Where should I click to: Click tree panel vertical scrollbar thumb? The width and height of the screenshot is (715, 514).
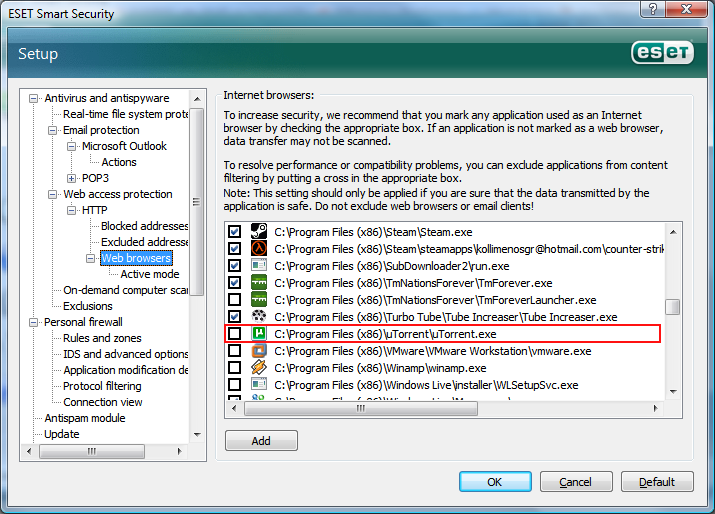(197, 202)
